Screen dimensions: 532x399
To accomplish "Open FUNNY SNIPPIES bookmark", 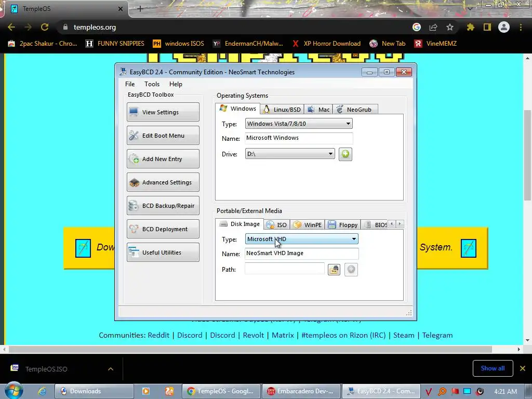I will coord(115,44).
